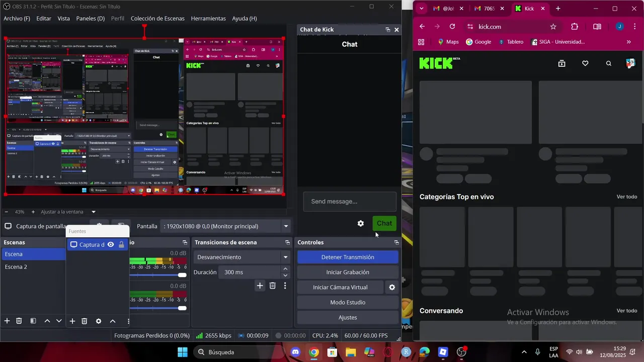Add a new source in Fuentes panel

point(72,321)
